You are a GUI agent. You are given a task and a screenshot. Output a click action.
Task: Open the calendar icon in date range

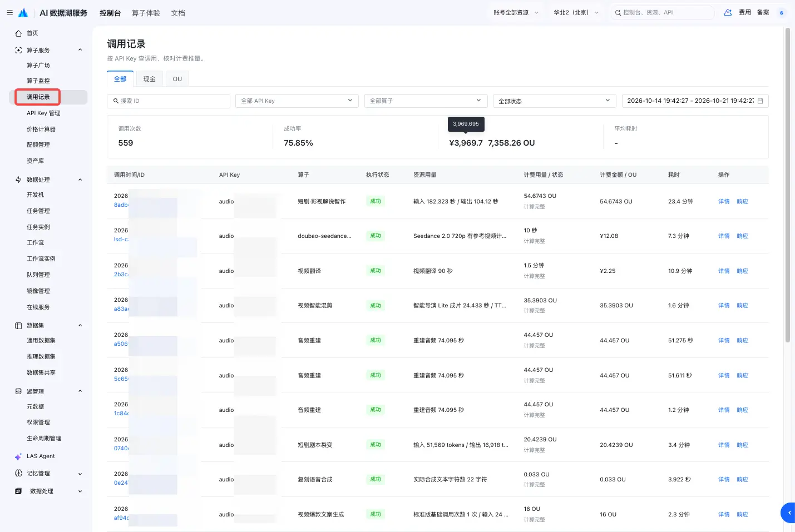tap(761, 101)
